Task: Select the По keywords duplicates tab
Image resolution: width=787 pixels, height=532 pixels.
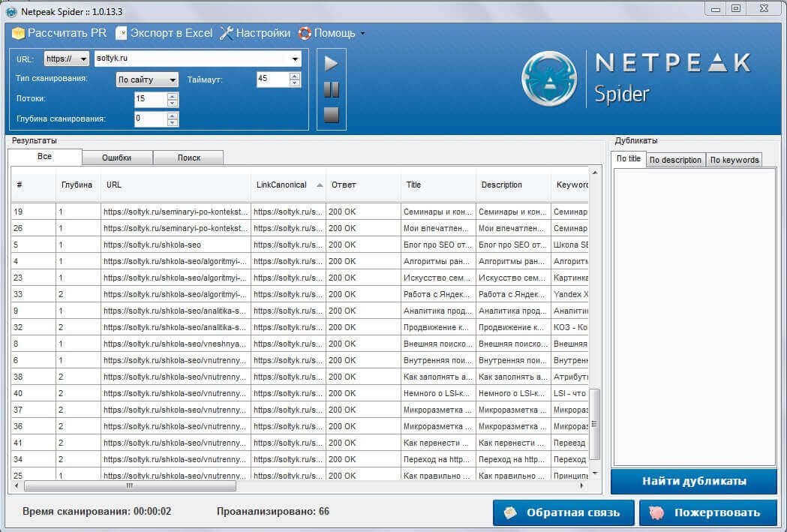Action: click(734, 160)
